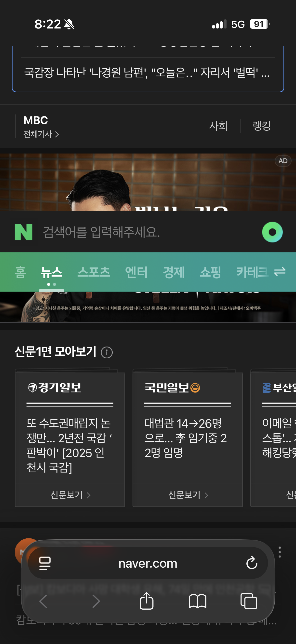This screenshot has height=644, width=296.
Task: Reload the naver.com page
Action: tap(252, 563)
